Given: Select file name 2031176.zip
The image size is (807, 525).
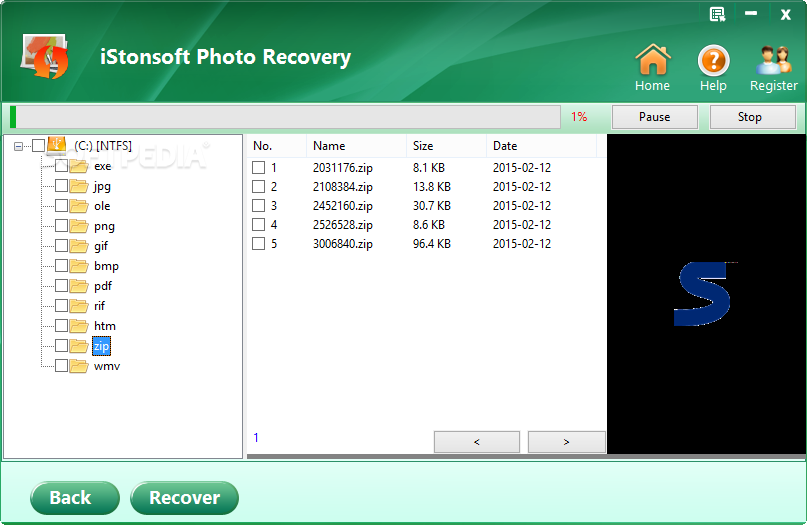Looking at the screenshot, I should pos(343,168).
